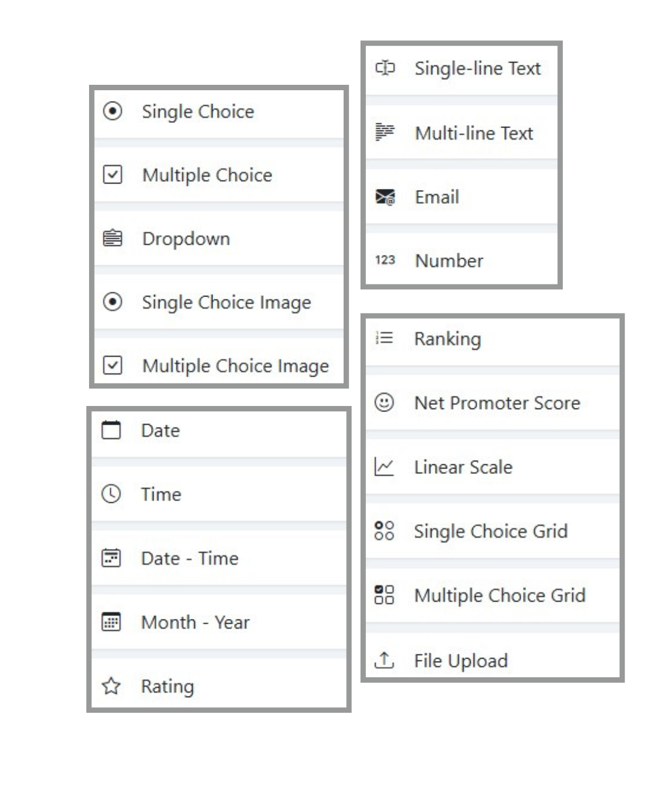Image resolution: width=650 pixels, height=812 pixels.
Task: Click the Number 123 icon
Action: 385,260
